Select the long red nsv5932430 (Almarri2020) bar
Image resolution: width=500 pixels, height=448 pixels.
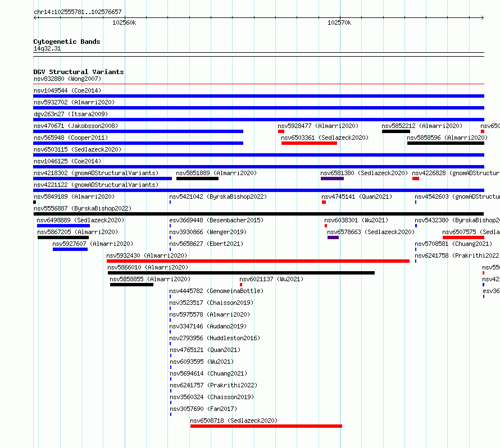pos(258,261)
